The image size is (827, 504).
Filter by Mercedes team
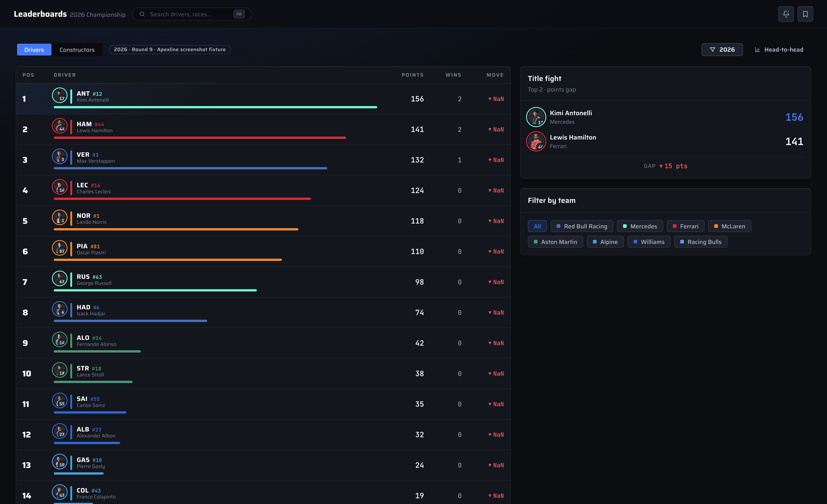pyautogui.click(x=640, y=226)
